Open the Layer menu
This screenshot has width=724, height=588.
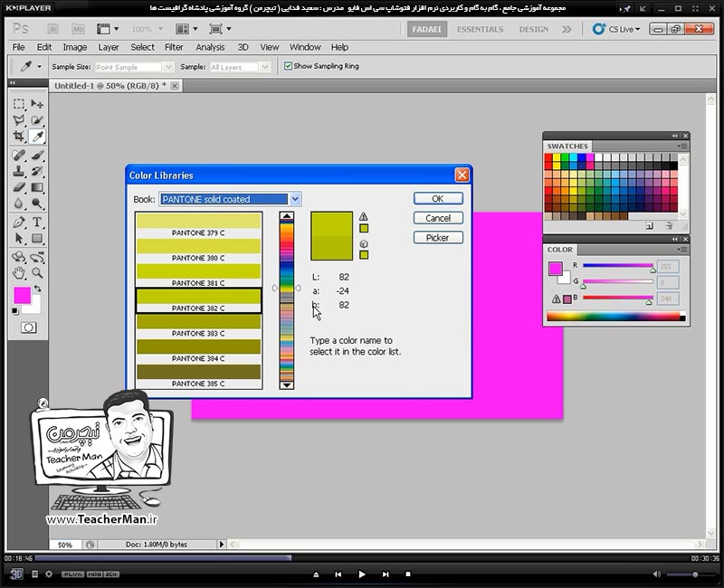pos(109,47)
